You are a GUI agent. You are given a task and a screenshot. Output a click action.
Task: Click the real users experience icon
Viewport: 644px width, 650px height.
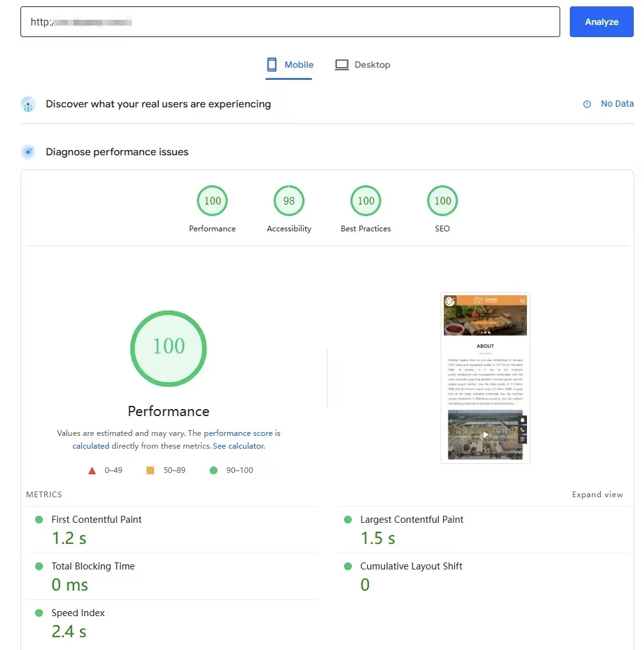(x=28, y=104)
